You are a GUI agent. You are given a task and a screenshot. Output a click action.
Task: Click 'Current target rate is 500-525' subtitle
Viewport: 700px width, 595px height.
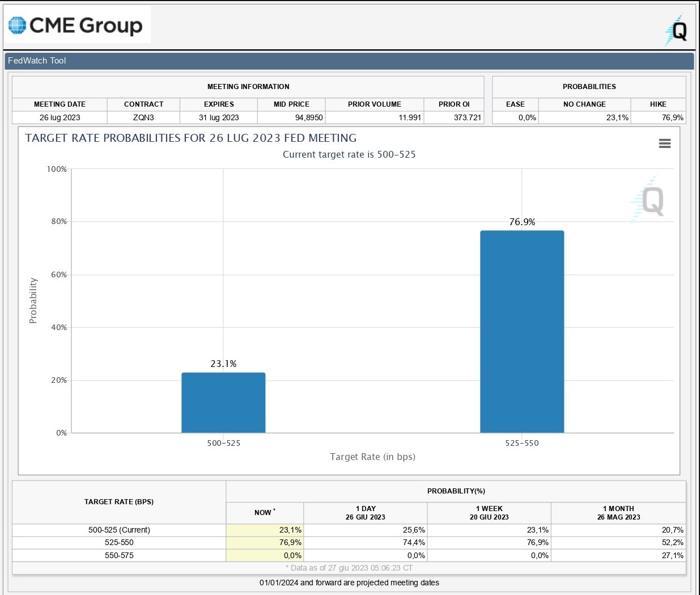click(349, 154)
